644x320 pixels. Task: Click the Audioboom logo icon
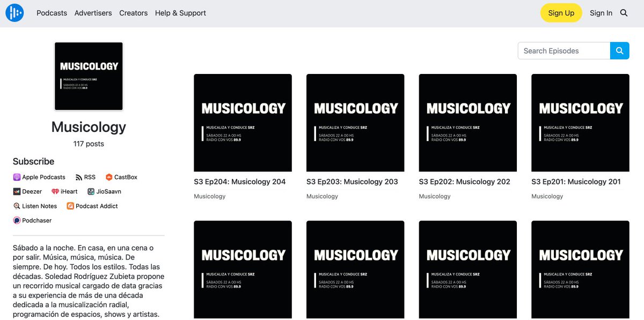coord(14,13)
